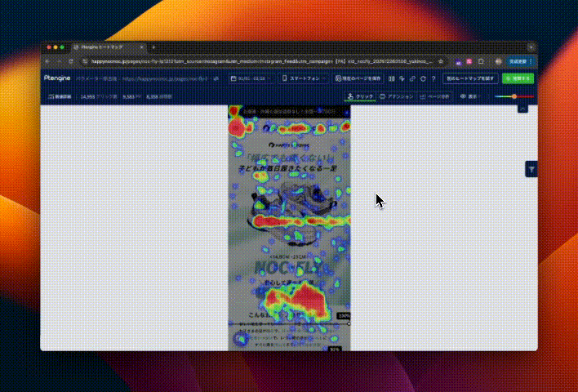The image size is (578, 392).
Task: Collapse the toolbar with the top-right chevron button
Action: (x=522, y=108)
